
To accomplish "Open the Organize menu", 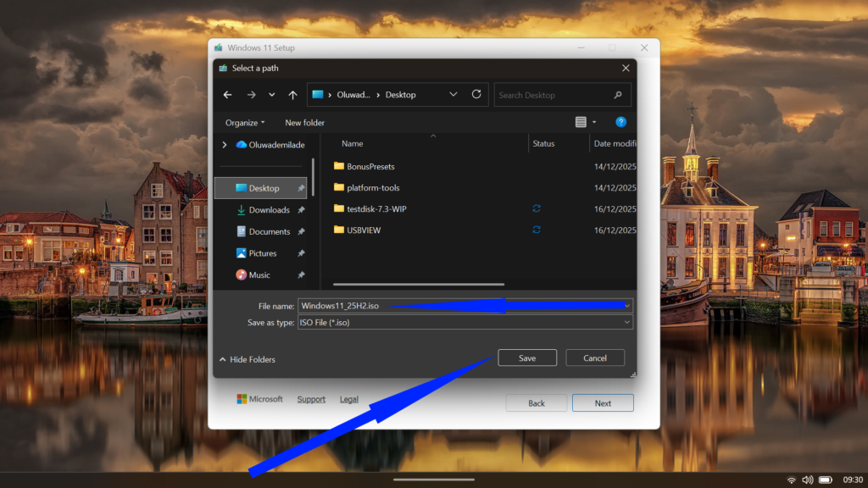I will (245, 123).
